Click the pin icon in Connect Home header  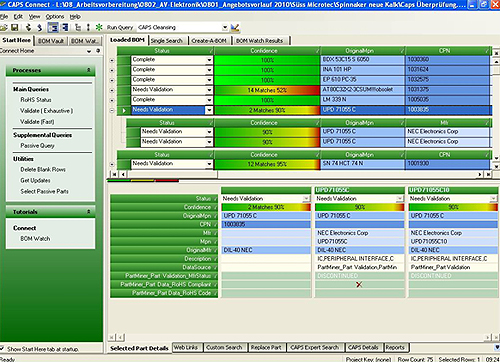pos(98,51)
